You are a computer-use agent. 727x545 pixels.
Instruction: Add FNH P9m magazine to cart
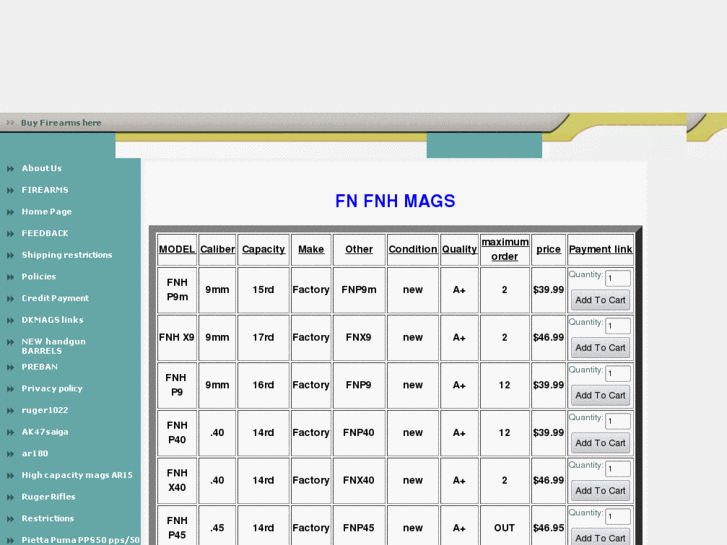600,300
